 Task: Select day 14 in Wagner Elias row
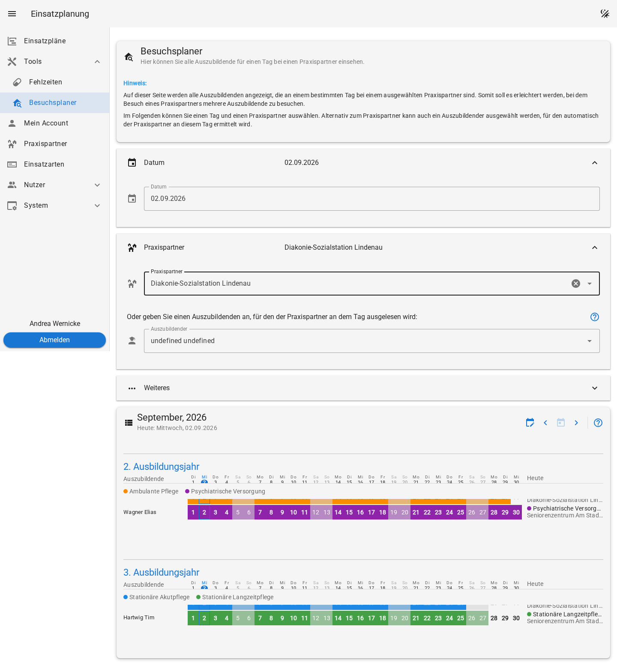(x=338, y=512)
